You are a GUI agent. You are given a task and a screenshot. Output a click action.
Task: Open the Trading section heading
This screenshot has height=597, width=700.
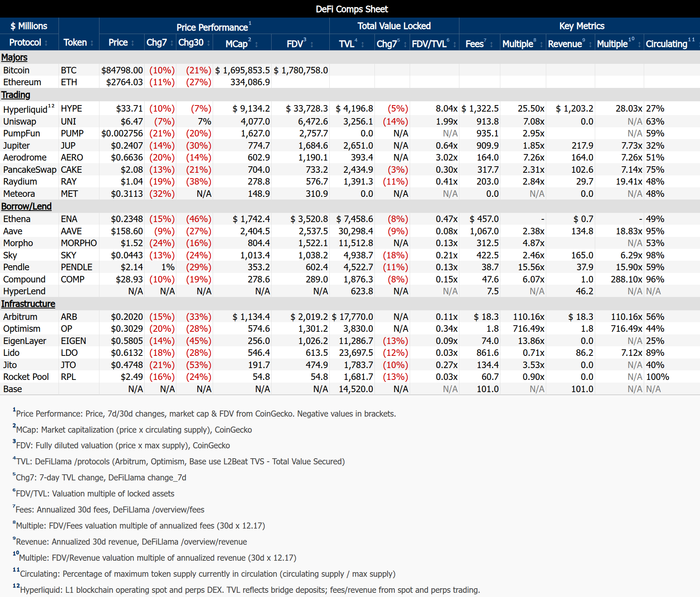click(x=16, y=95)
